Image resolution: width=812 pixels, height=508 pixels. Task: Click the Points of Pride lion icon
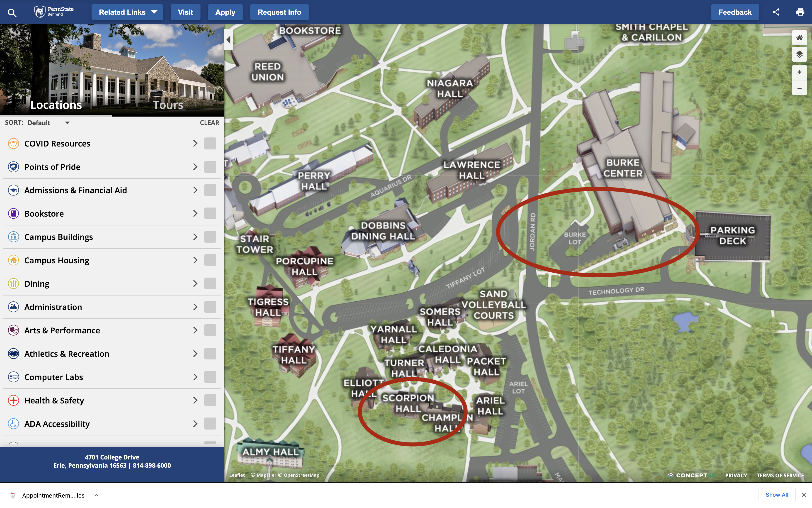13,167
